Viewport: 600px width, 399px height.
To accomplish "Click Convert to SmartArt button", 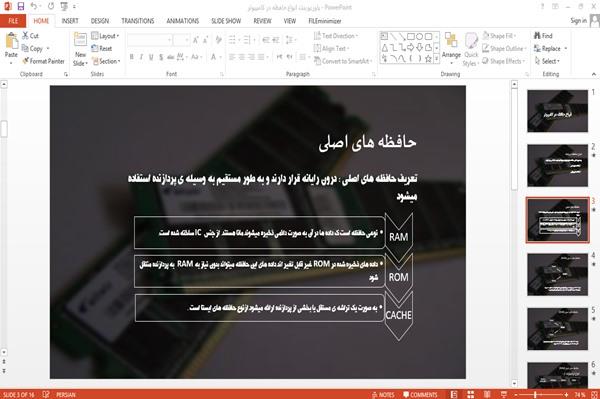I will [x=342, y=61].
